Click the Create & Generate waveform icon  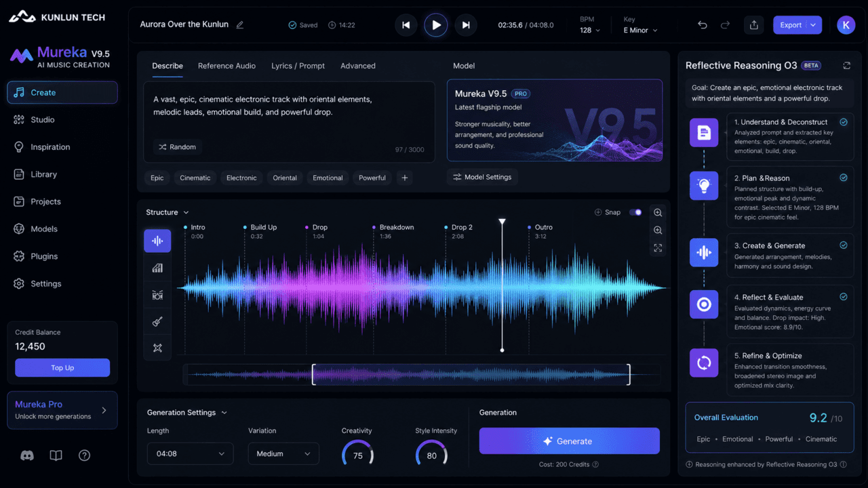pos(704,253)
